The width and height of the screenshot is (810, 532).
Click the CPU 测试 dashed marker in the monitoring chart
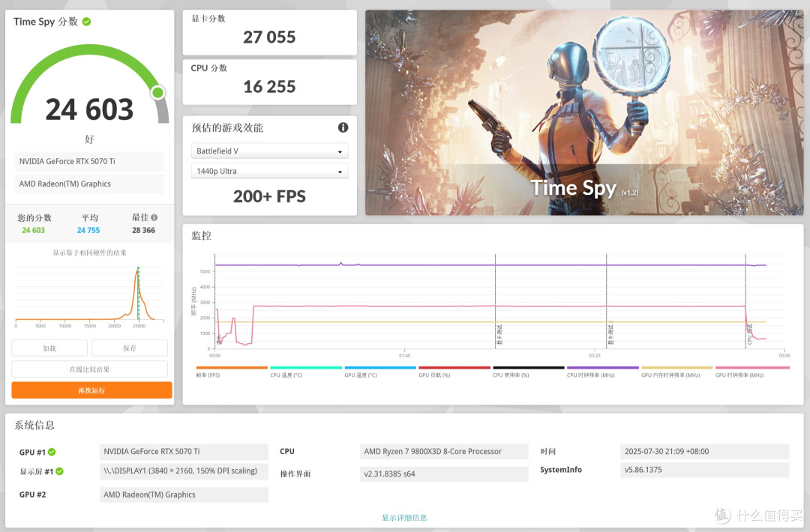(745, 302)
